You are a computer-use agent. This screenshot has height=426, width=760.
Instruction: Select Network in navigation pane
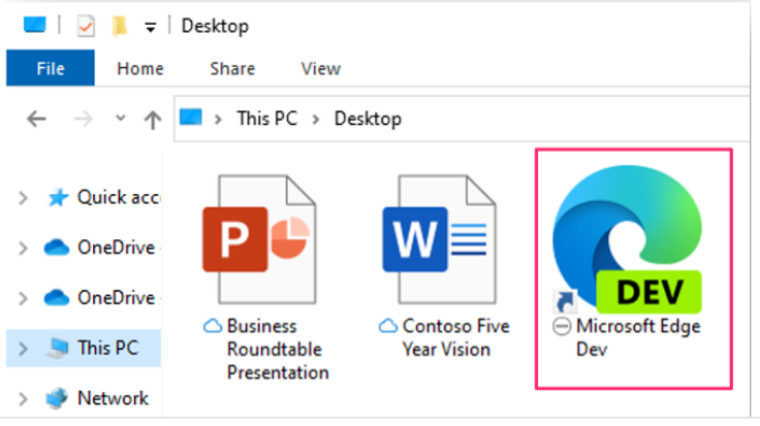coord(113,398)
